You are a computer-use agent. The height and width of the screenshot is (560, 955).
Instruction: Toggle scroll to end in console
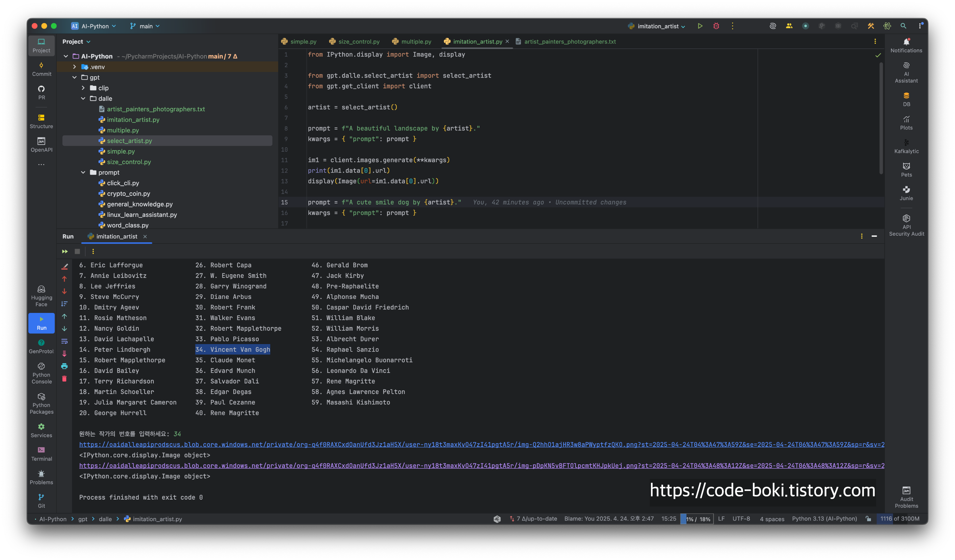point(64,354)
